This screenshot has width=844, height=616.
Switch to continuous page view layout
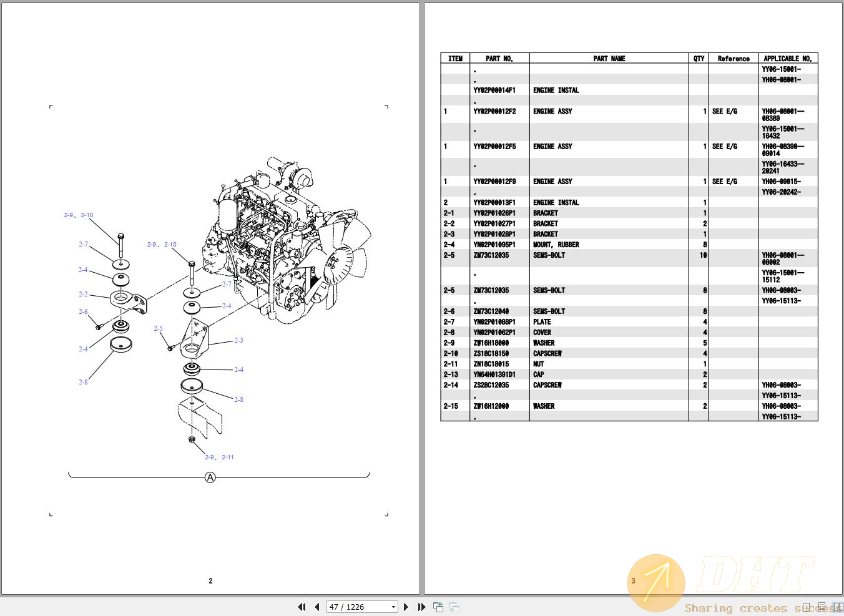click(x=822, y=607)
